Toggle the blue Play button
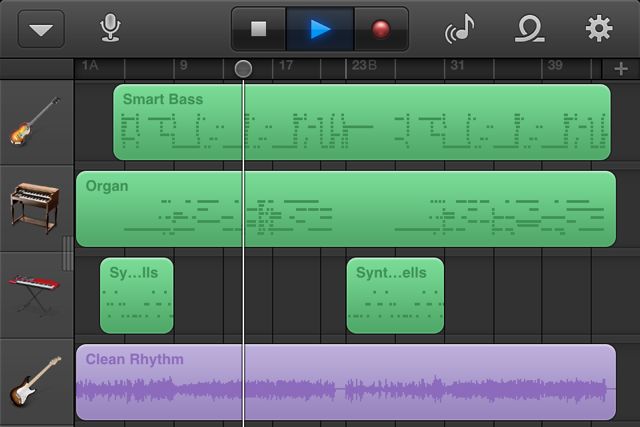 point(320,29)
